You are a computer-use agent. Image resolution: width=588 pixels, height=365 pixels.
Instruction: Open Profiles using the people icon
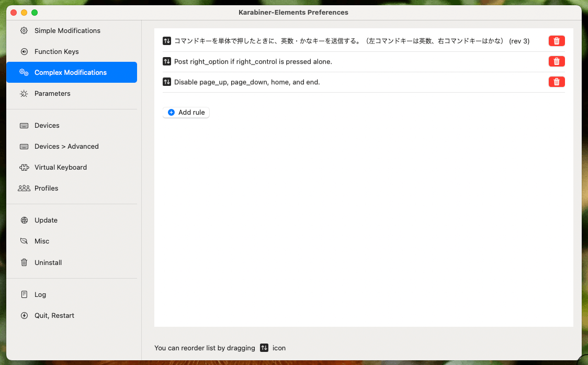click(x=24, y=188)
